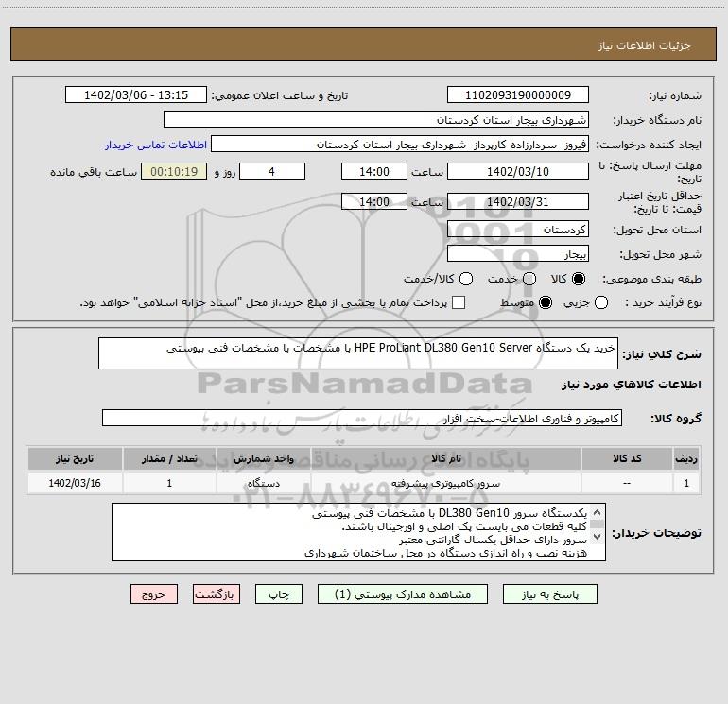Select the کالا radio button
This screenshot has height=704, width=728.
579,279
